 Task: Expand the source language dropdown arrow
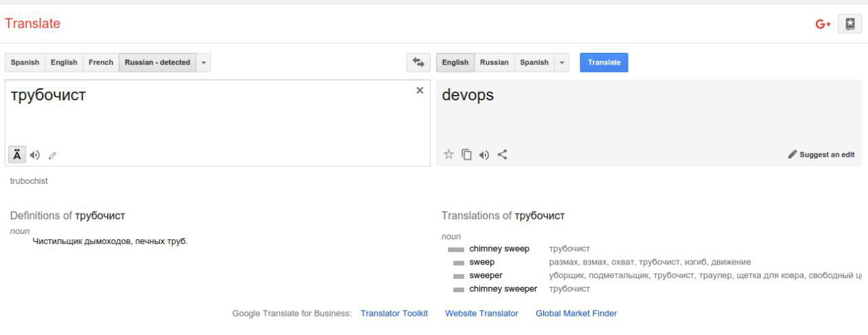tap(203, 62)
